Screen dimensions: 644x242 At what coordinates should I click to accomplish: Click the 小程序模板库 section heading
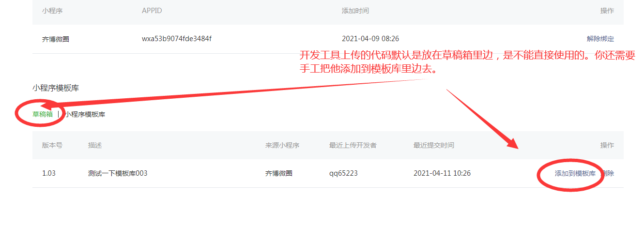56,88
